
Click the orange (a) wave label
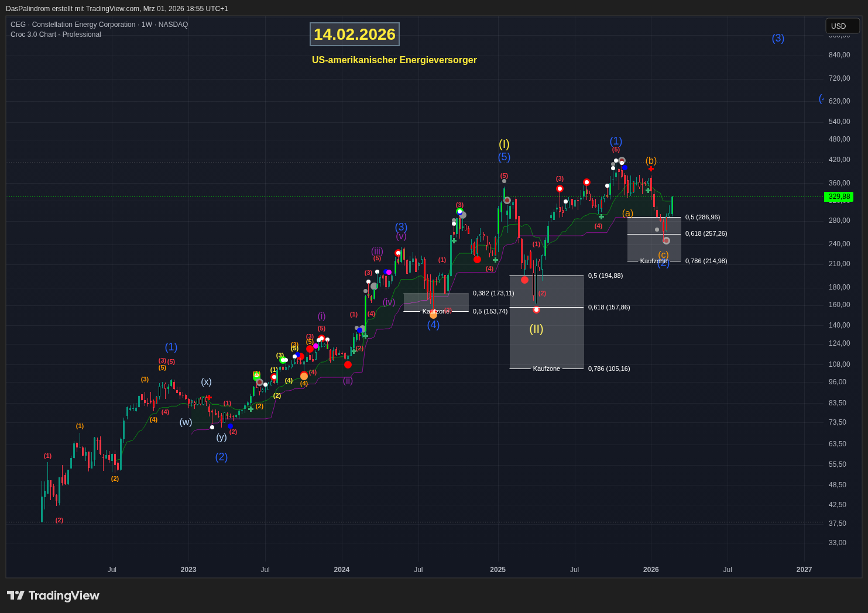(627, 213)
